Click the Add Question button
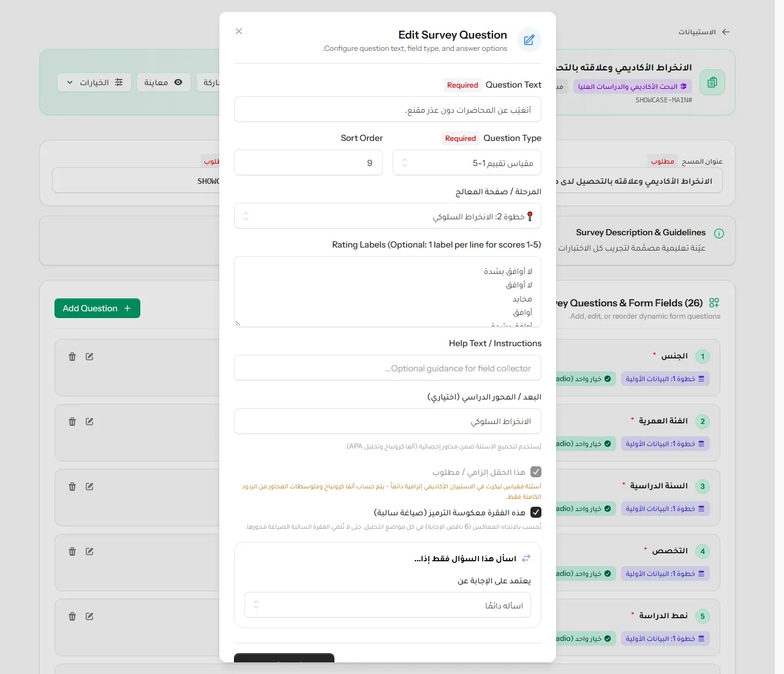Image resolution: width=784 pixels, height=674 pixels. [97, 308]
